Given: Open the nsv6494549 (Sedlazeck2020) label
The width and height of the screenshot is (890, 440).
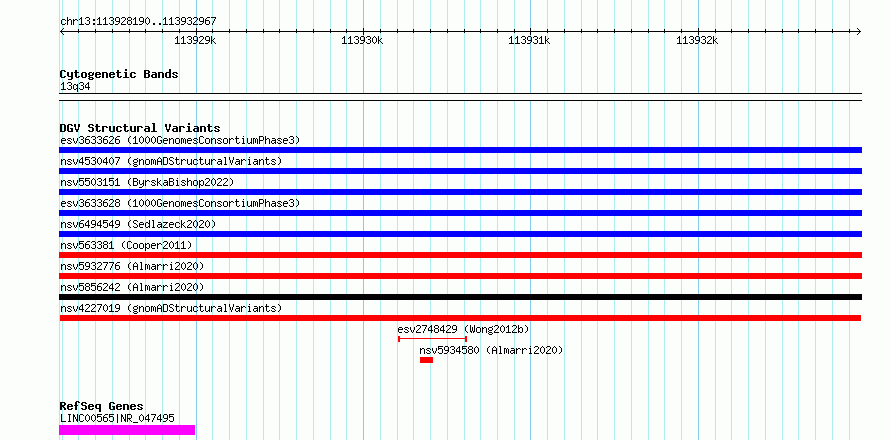Looking at the screenshot, I should [x=138, y=224].
